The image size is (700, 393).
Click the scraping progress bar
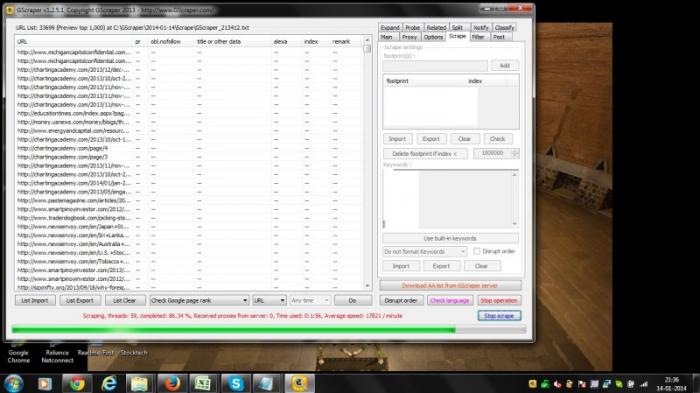(x=269, y=330)
